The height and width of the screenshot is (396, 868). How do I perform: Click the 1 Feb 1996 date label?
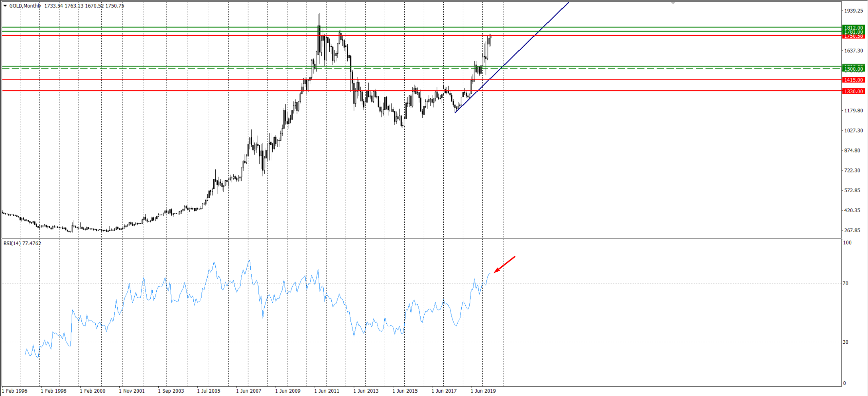click(15, 391)
